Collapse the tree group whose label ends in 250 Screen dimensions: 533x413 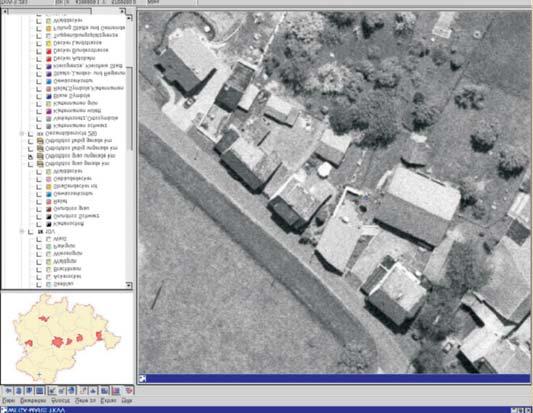tap(22, 134)
